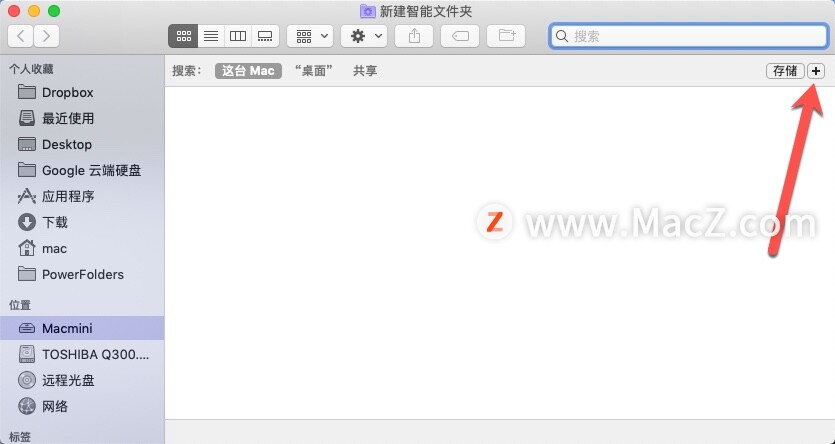Click the 新建智能文件夹 window title
This screenshot has width=835, height=444.
coord(426,11)
